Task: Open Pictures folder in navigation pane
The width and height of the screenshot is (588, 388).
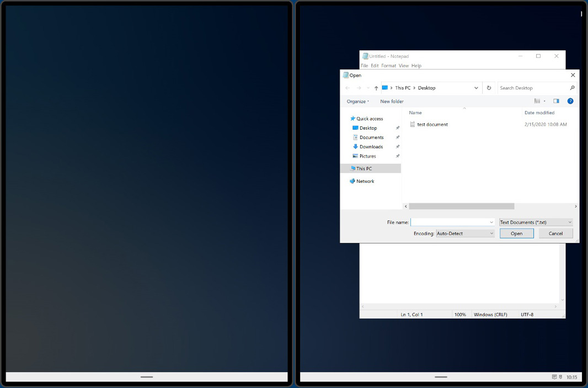Action: tap(367, 156)
